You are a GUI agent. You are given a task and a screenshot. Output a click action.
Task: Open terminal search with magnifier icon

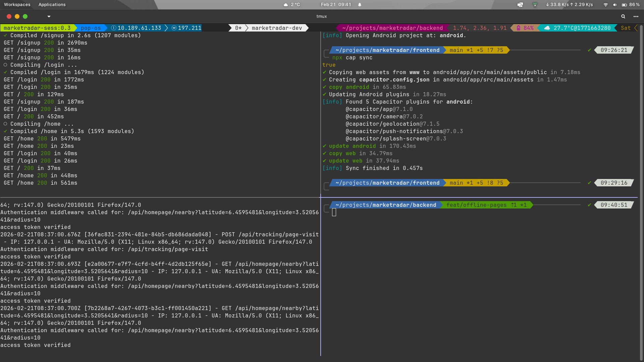(623, 16)
